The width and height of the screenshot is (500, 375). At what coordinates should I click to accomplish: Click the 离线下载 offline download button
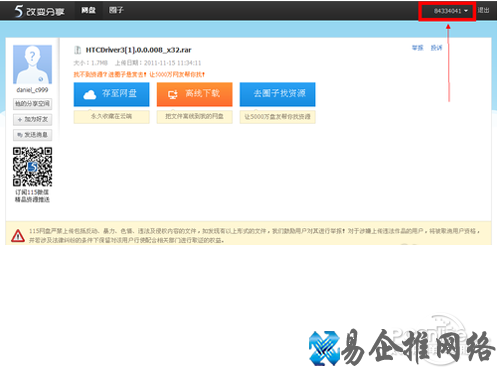tap(194, 94)
